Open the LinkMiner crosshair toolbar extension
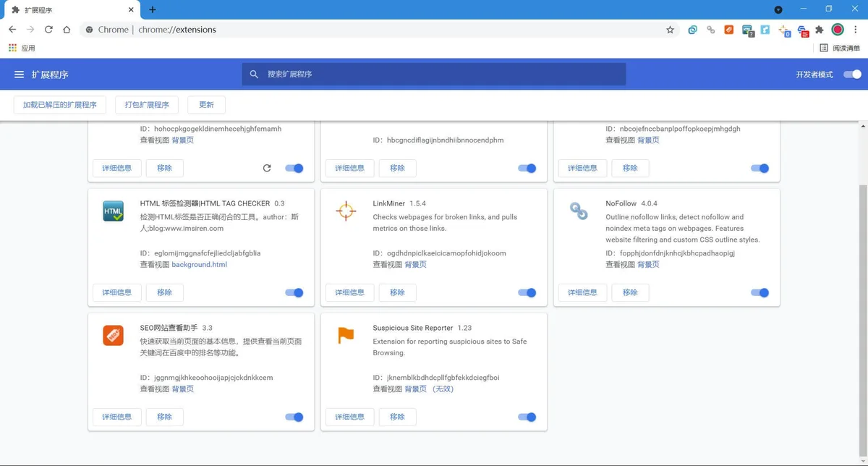The image size is (868, 466). [x=785, y=30]
